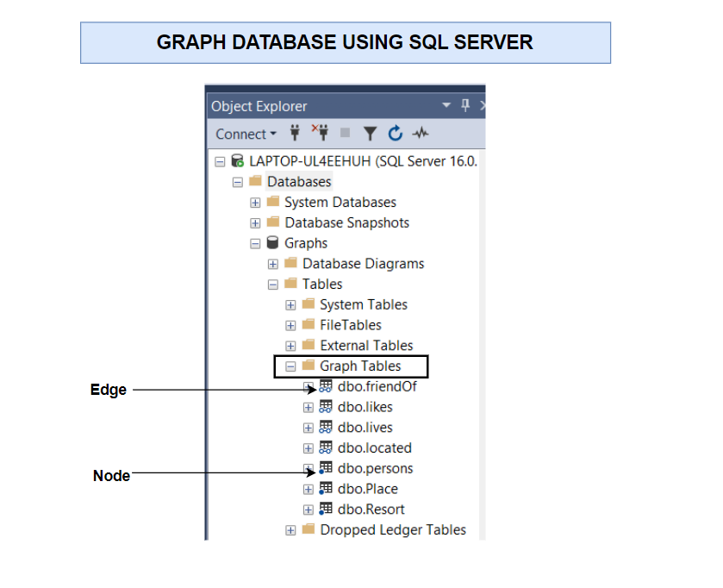The width and height of the screenshot is (723, 588).
Task: Expand the Dropped Ledger Tables folder
Action: click(290, 530)
